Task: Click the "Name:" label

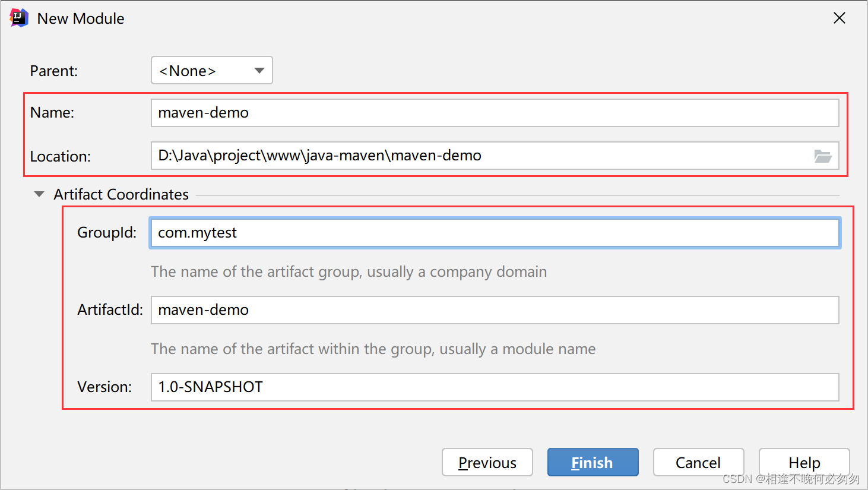Action: point(52,113)
